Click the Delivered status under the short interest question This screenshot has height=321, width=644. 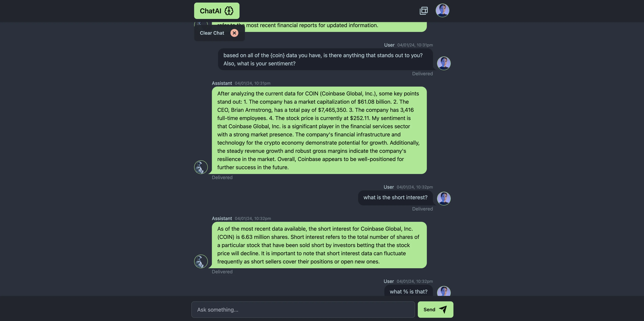point(422,209)
